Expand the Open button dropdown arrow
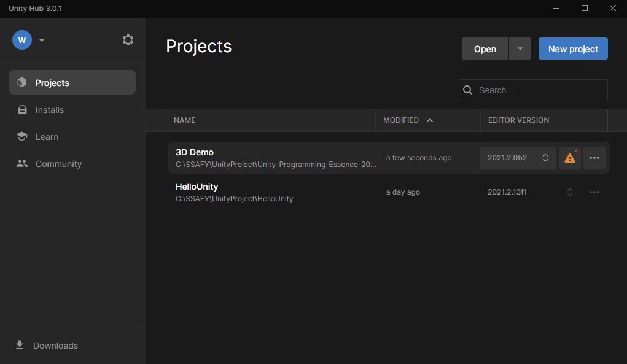627x364 pixels. pyautogui.click(x=520, y=48)
